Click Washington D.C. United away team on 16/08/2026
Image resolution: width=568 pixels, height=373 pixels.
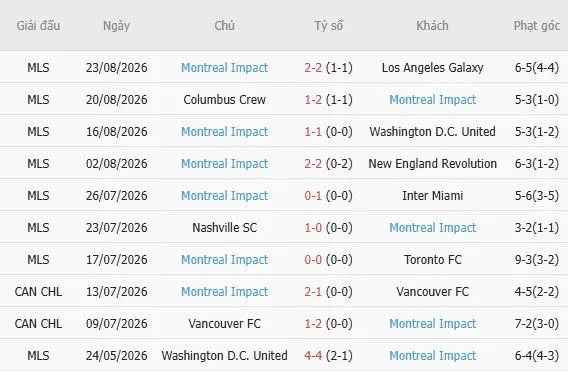coord(433,131)
